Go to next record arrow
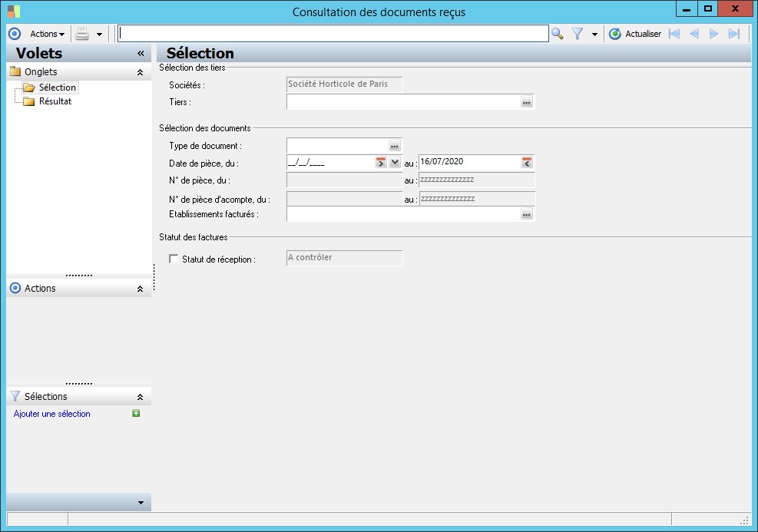The height and width of the screenshot is (532, 758). pyautogui.click(x=713, y=34)
